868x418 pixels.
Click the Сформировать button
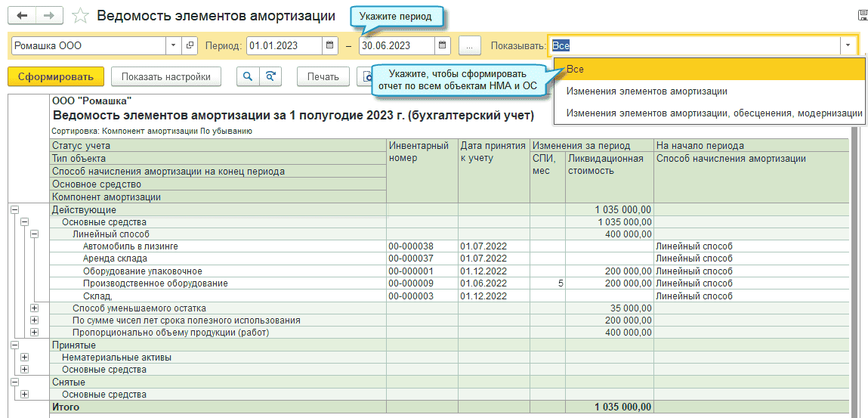point(55,76)
